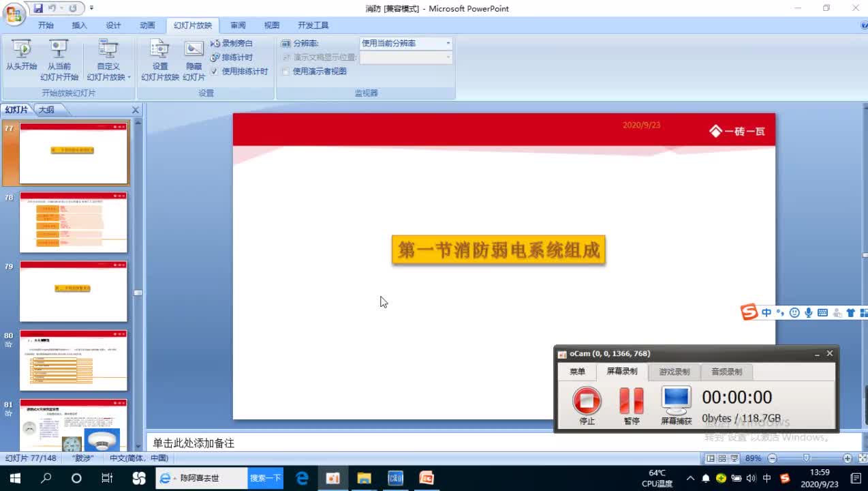868x491 pixels.
Task: Start Slide Show from status bar icon
Action: (x=734, y=458)
